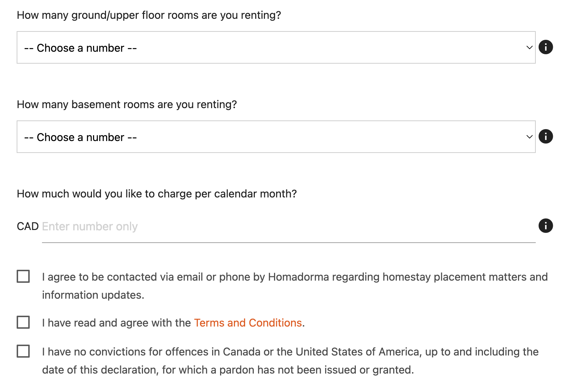Show info tooltip for monthly charge field
Viewport: 564px width, 392px height.
[x=546, y=226]
